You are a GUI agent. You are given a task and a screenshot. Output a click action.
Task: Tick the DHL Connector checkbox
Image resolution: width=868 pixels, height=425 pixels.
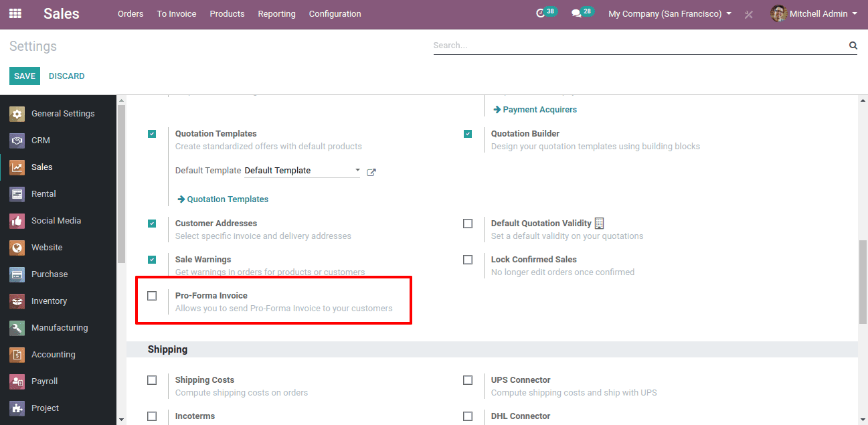point(468,416)
